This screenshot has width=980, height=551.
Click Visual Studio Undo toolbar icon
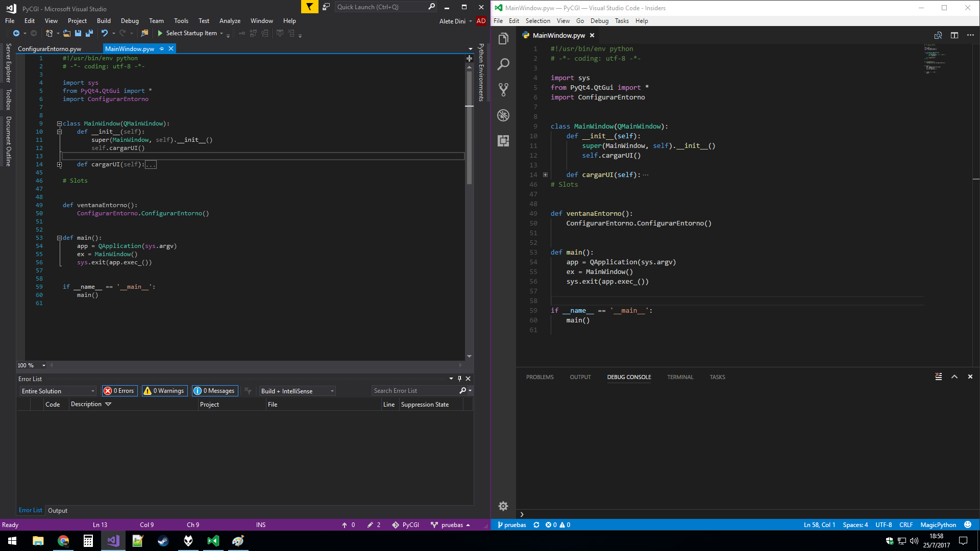click(x=105, y=33)
